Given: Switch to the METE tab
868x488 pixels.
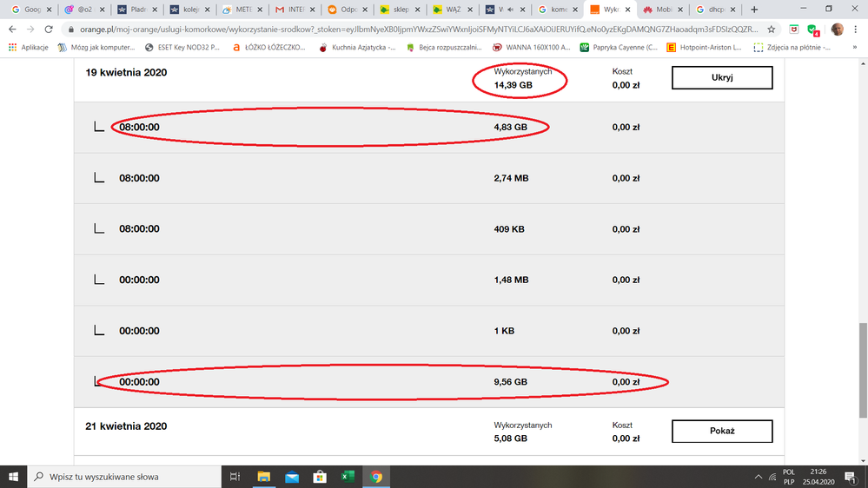Looking at the screenshot, I should (x=242, y=10).
